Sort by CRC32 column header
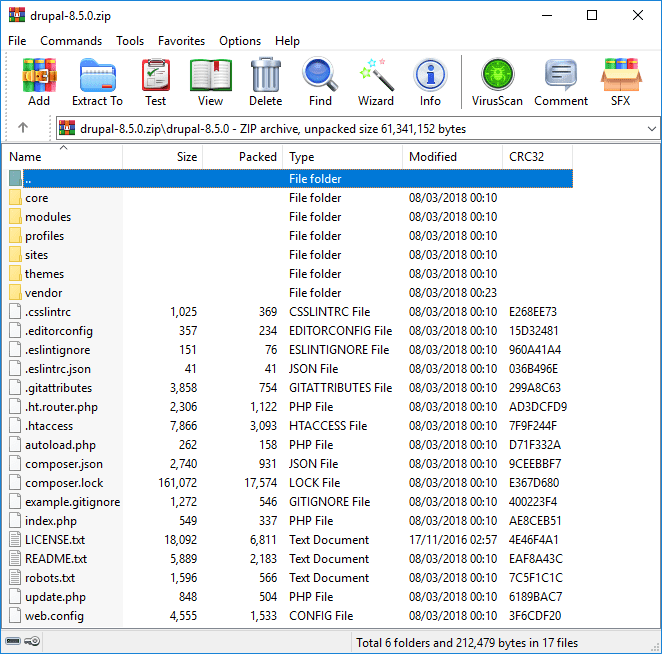Image resolution: width=662 pixels, height=654 pixels. (537, 157)
